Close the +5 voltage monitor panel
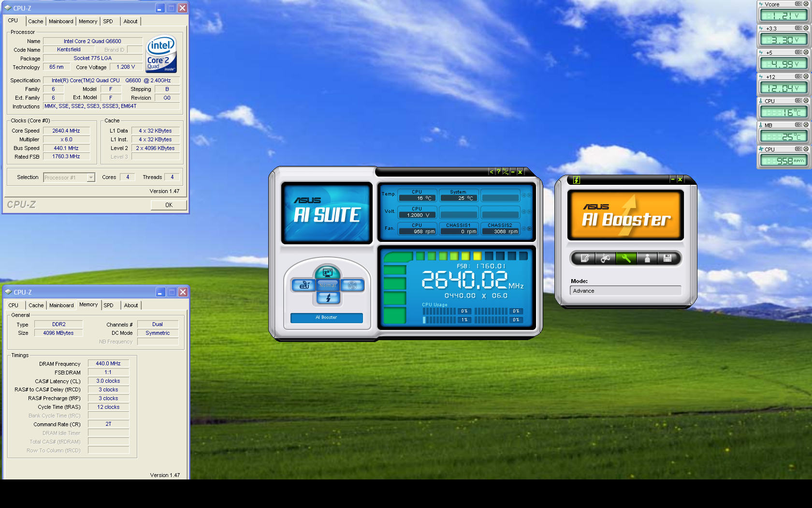The width and height of the screenshot is (812, 508). point(806,52)
